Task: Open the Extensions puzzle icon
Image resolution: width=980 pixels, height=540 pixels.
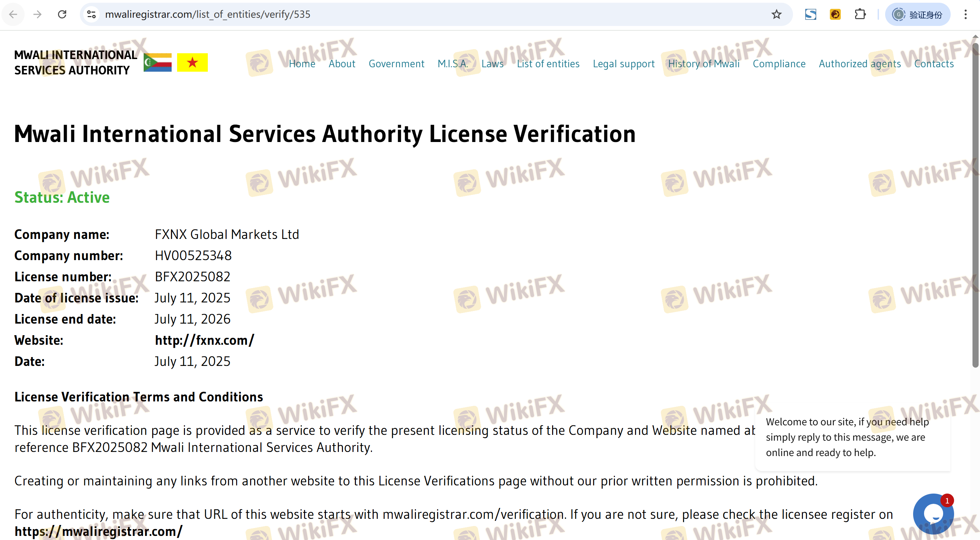Action: click(860, 14)
